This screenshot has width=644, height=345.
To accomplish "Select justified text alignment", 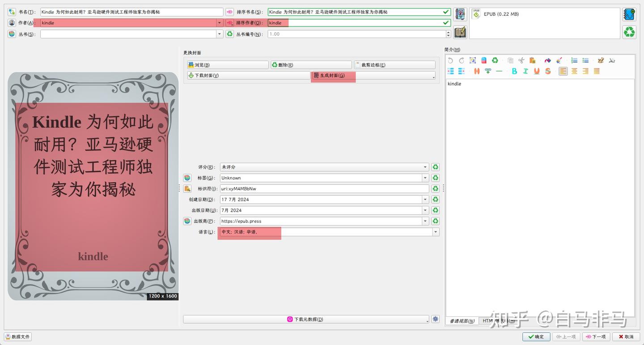I will tap(597, 71).
